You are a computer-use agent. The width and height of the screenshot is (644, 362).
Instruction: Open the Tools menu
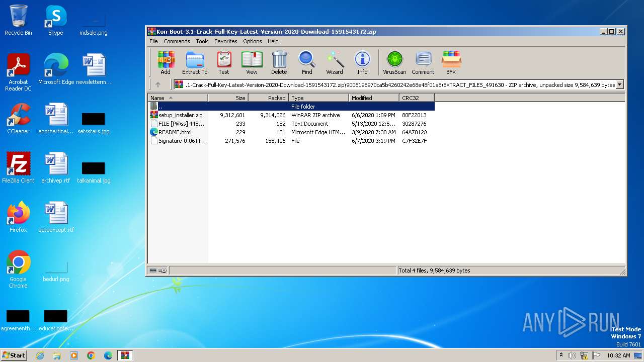tap(202, 41)
